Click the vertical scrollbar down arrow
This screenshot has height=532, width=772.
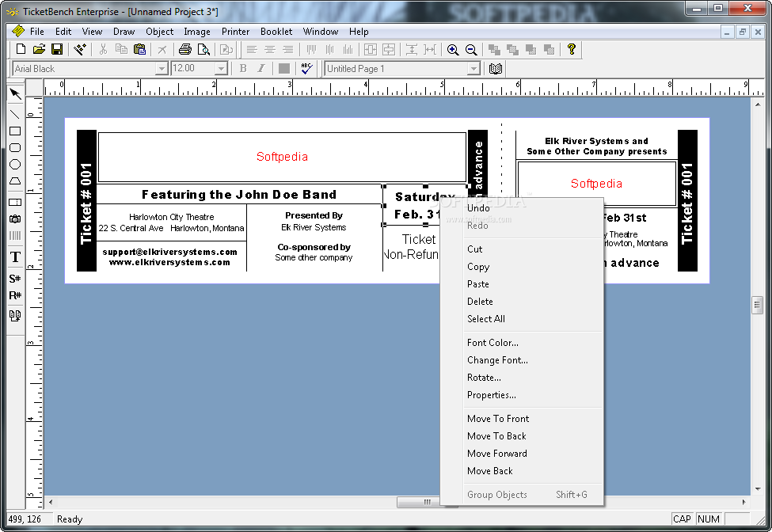pyautogui.click(x=758, y=489)
